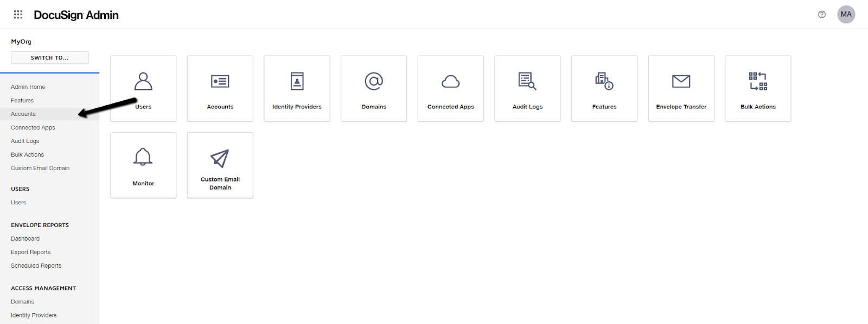
Task: Open the MA user avatar menu
Action: click(x=846, y=15)
